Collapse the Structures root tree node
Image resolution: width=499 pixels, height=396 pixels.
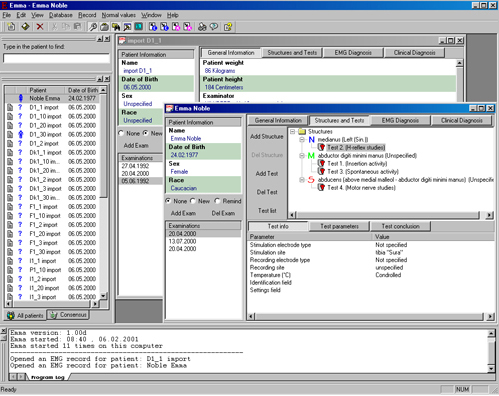(x=292, y=131)
